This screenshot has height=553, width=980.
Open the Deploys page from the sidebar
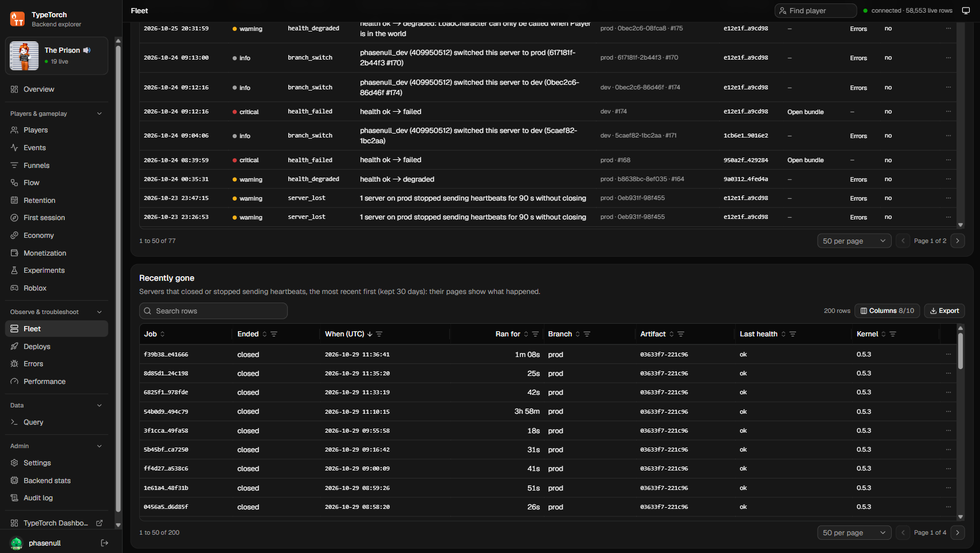56,347
